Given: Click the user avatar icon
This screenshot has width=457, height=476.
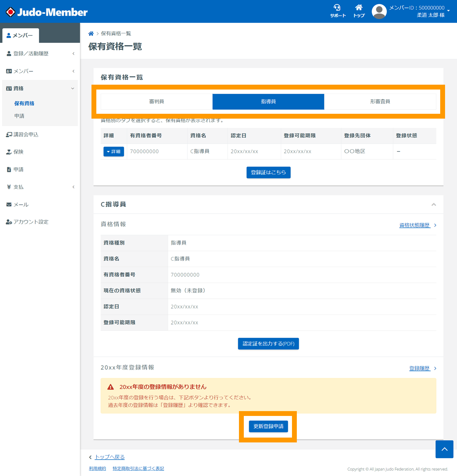Looking at the screenshot, I should [x=379, y=12].
